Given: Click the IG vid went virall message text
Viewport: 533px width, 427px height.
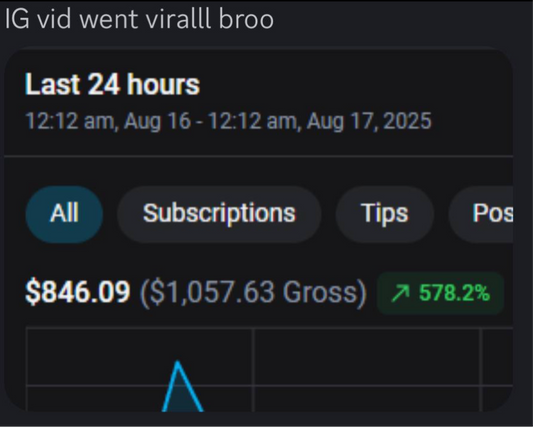Looking at the screenshot, I should pyautogui.click(x=139, y=19).
